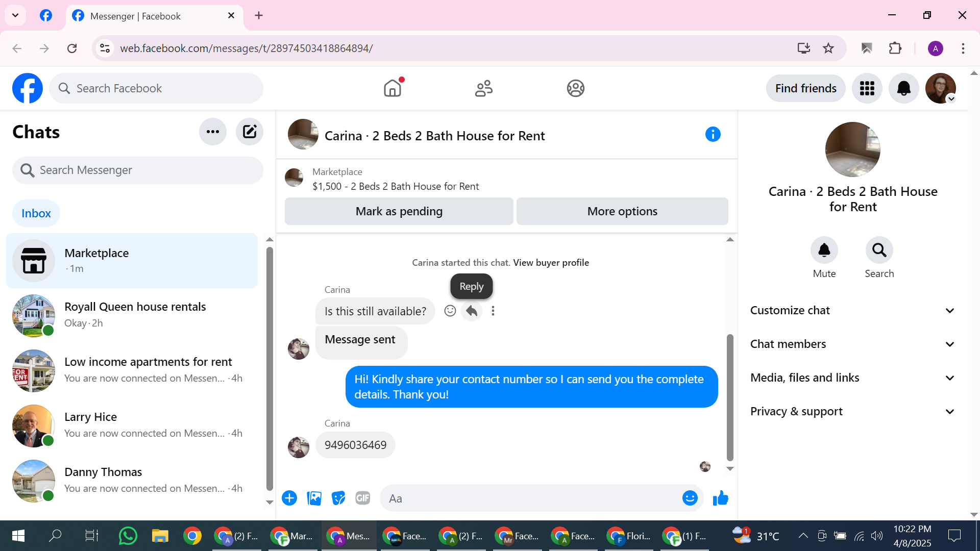Open GIF picker in message composer

(x=362, y=498)
